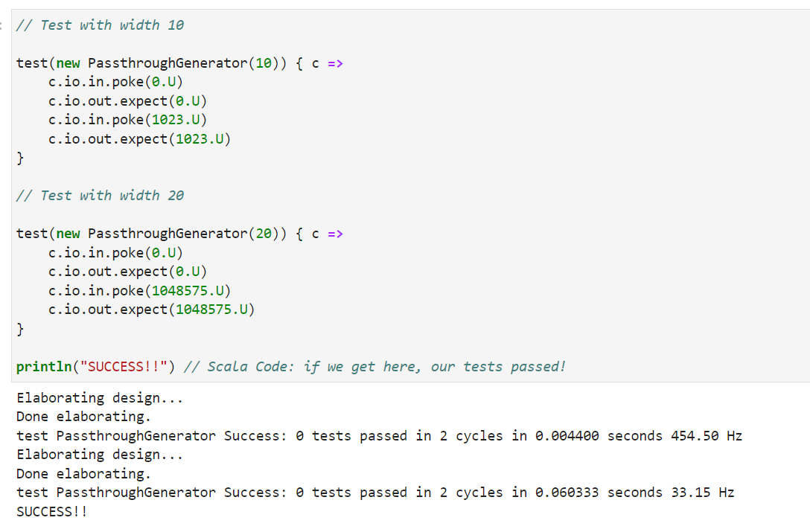Click the => arrow on the width 10 test line
This screenshot has height=532, width=810.
335,63
